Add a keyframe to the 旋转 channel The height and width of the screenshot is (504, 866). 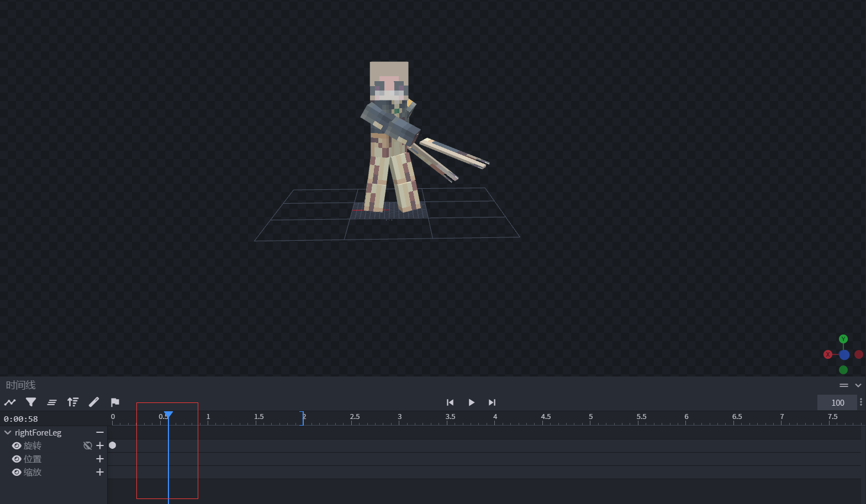coord(100,445)
